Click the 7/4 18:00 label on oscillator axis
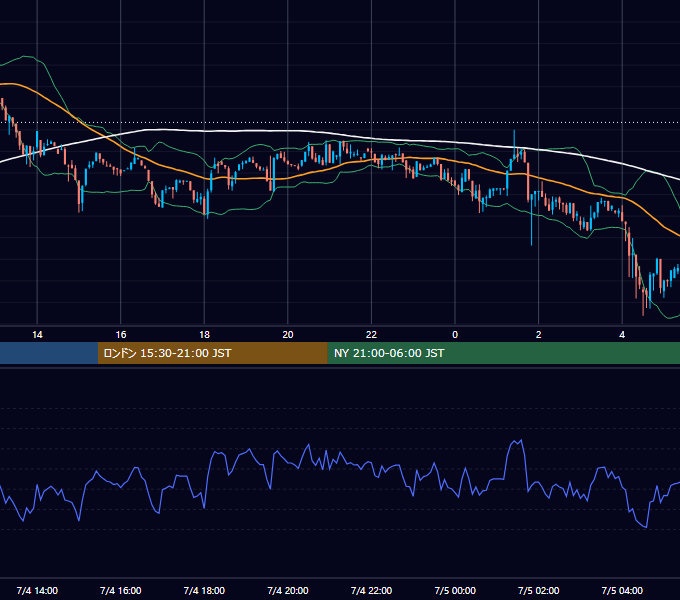Screen dimensions: 680x600 click(204, 590)
